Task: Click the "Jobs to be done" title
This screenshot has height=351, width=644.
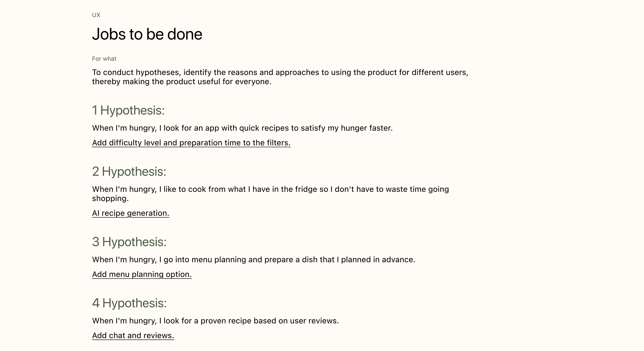Action: click(x=147, y=34)
